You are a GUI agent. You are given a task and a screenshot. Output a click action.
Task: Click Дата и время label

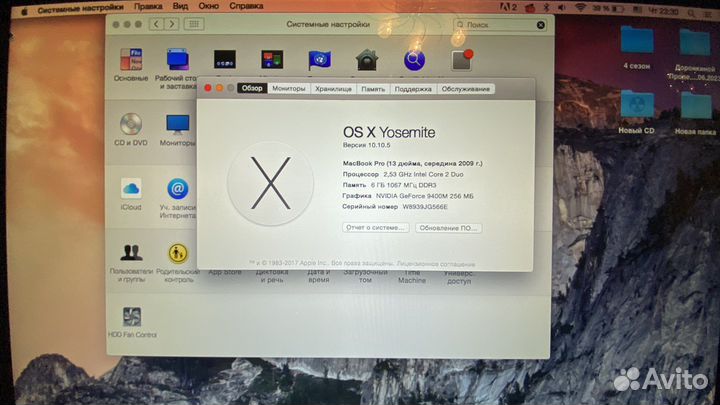[x=319, y=276]
